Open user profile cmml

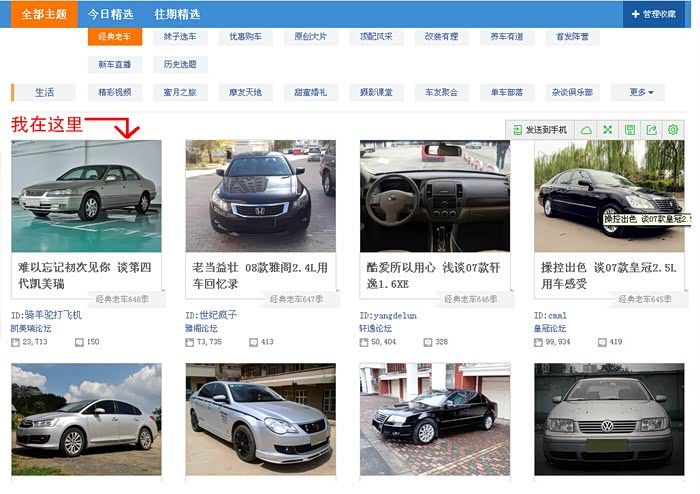(557, 315)
